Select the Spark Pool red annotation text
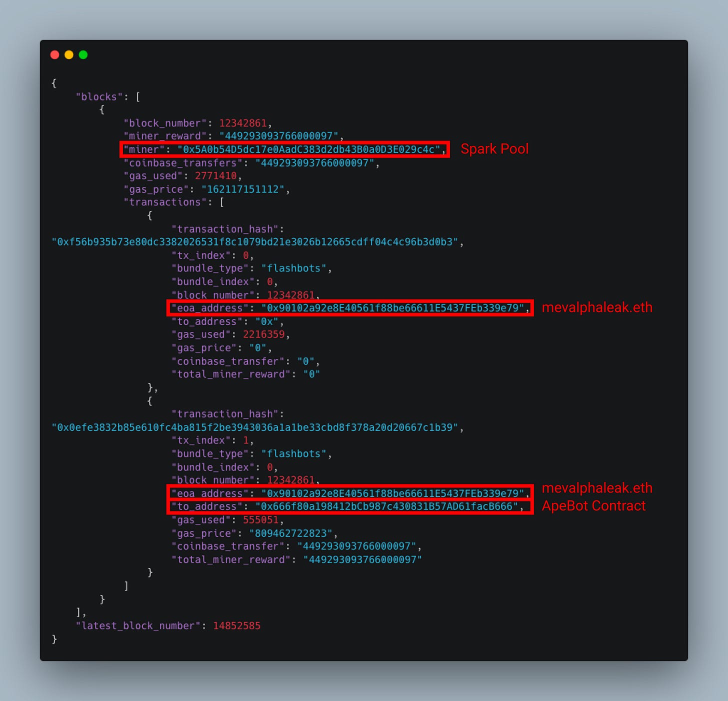This screenshot has height=701, width=728. tap(494, 148)
